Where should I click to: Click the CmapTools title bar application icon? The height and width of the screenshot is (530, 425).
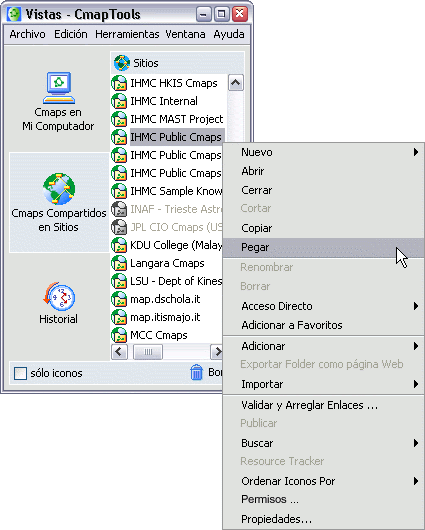tap(14, 14)
